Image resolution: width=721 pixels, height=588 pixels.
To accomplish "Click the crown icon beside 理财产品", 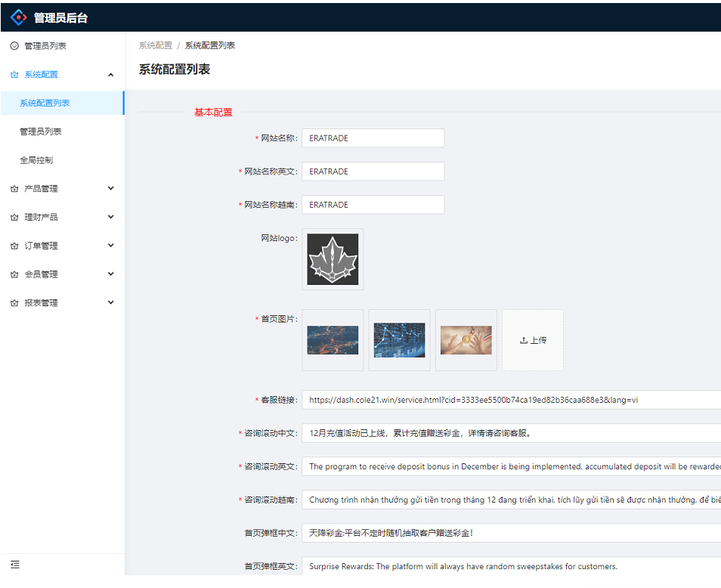I will click(x=14, y=218).
